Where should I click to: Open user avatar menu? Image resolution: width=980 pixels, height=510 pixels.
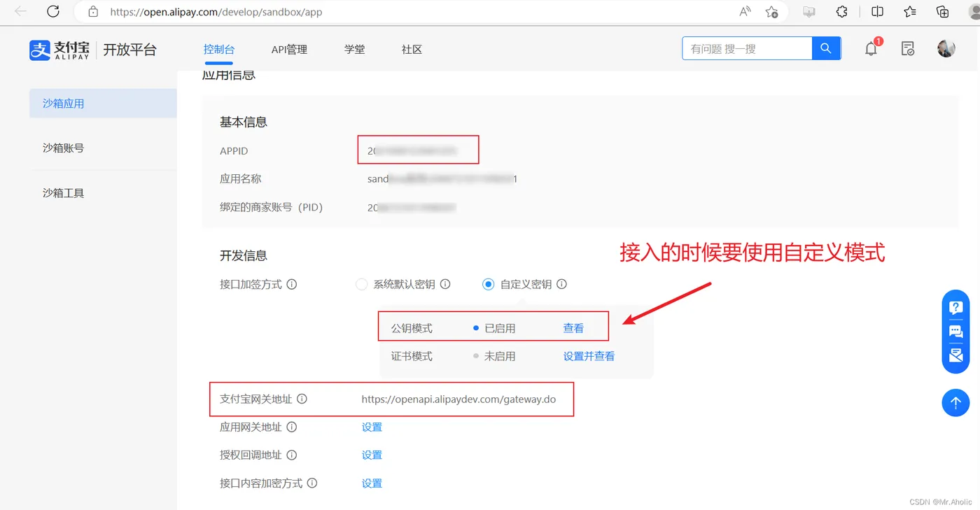(x=946, y=48)
